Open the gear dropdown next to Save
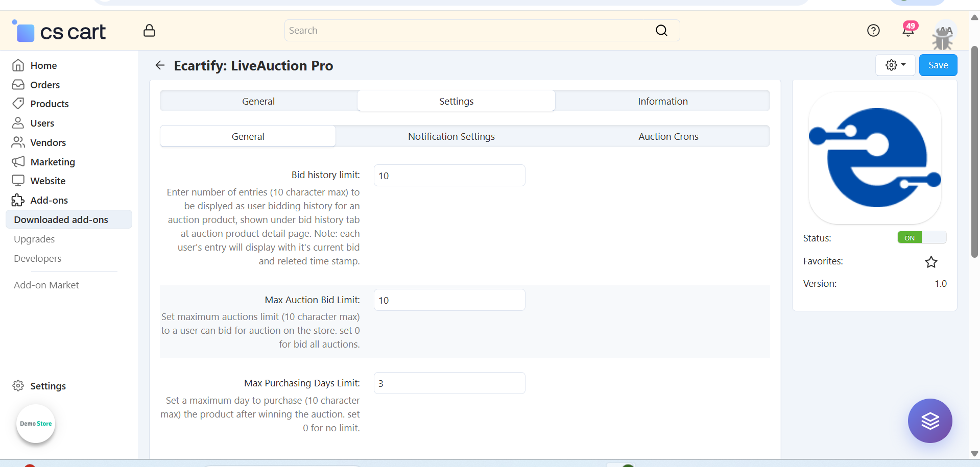 (895, 65)
